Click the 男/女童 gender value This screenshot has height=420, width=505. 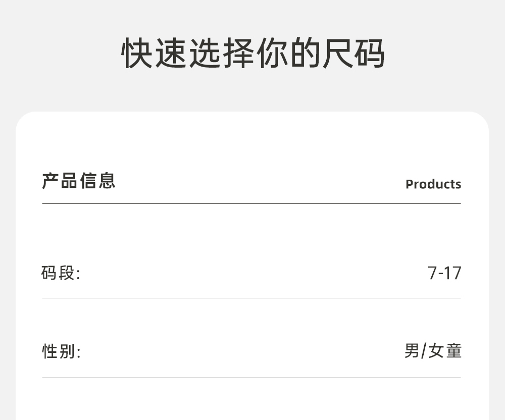[x=433, y=351]
